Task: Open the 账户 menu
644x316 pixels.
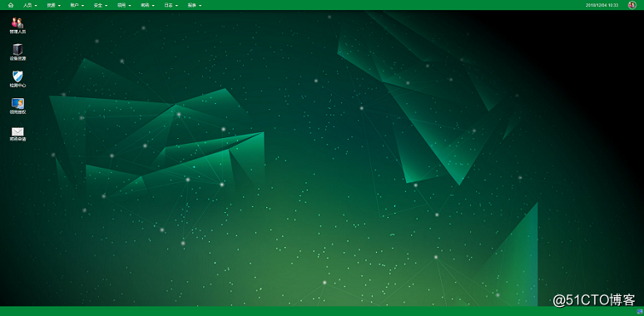Action: [x=77, y=5]
